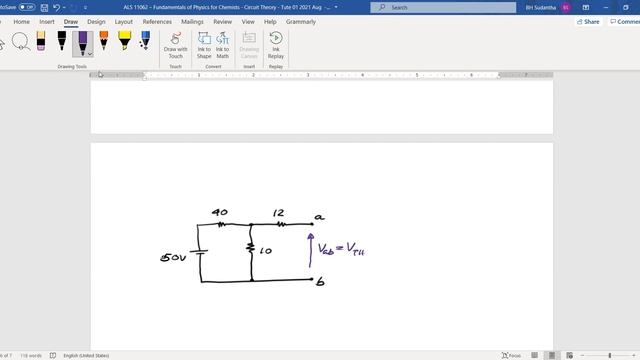
Task: Click the handwritten 12 resistor label
Action: [x=278, y=213]
